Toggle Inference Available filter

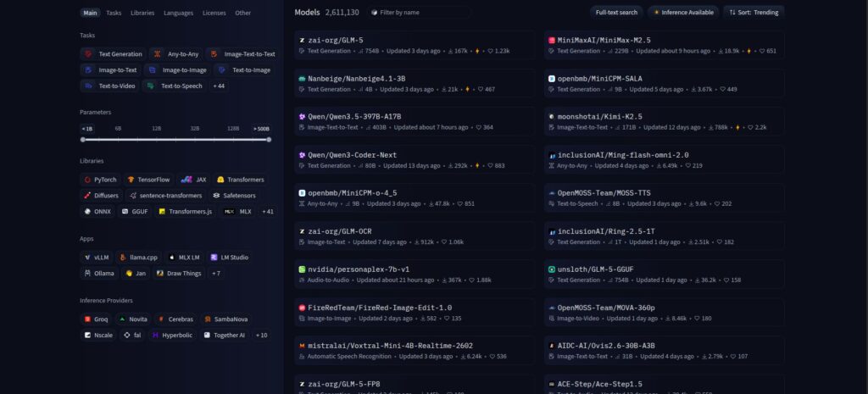[x=683, y=12]
